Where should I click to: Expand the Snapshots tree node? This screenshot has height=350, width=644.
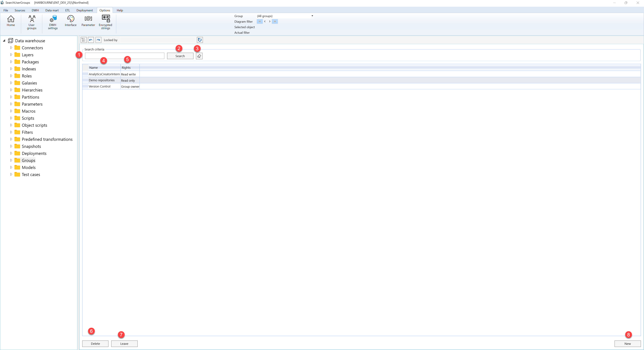pos(11,146)
